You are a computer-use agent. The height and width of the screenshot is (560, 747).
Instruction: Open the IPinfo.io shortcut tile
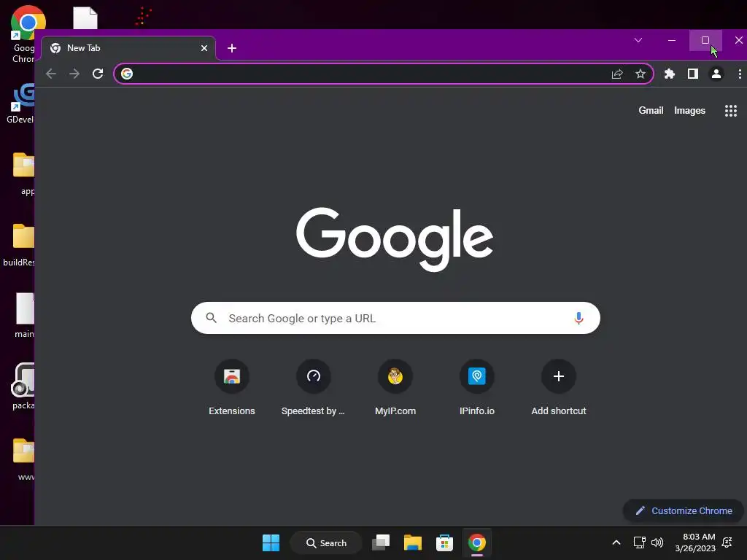coord(477,388)
